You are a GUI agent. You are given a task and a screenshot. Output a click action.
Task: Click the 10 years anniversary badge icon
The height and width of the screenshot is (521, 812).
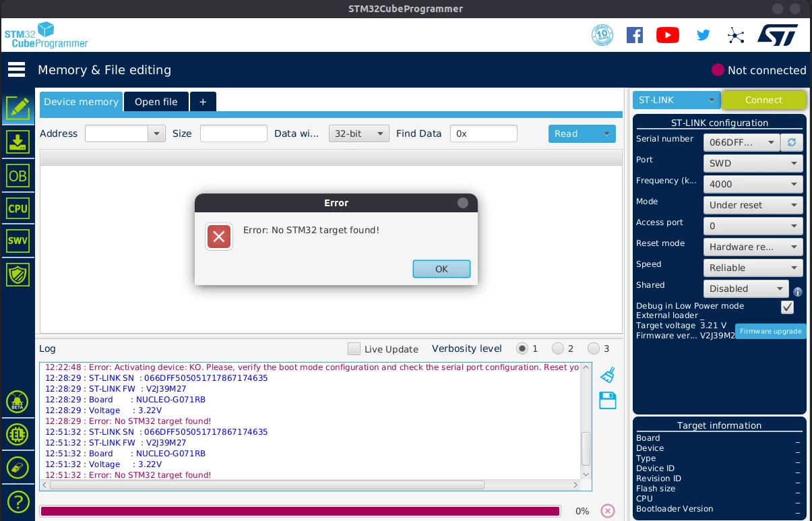coord(602,35)
